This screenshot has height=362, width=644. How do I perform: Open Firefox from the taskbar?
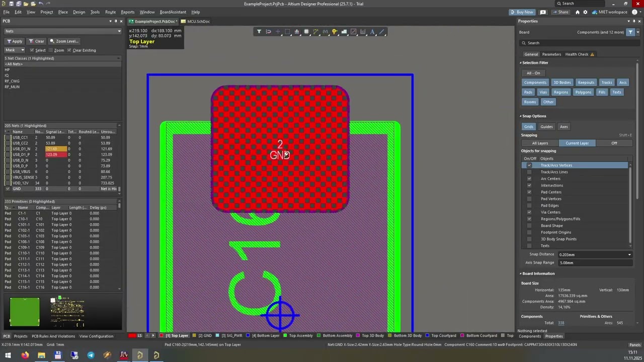click(x=25, y=355)
